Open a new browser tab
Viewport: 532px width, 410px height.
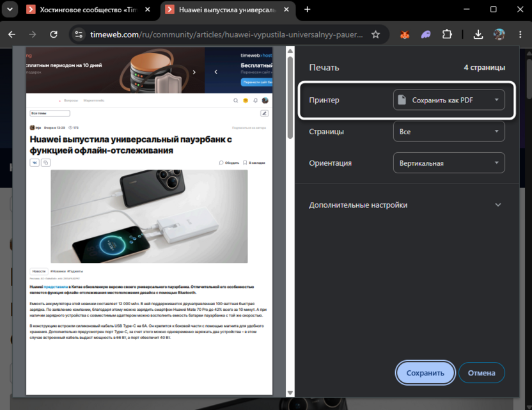point(307,10)
